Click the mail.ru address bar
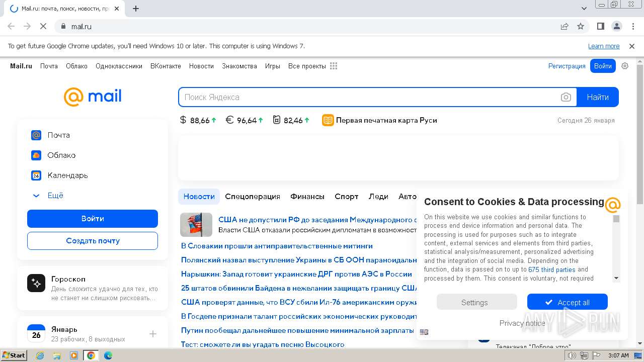Image resolution: width=644 pixels, height=362 pixels. click(307, 26)
